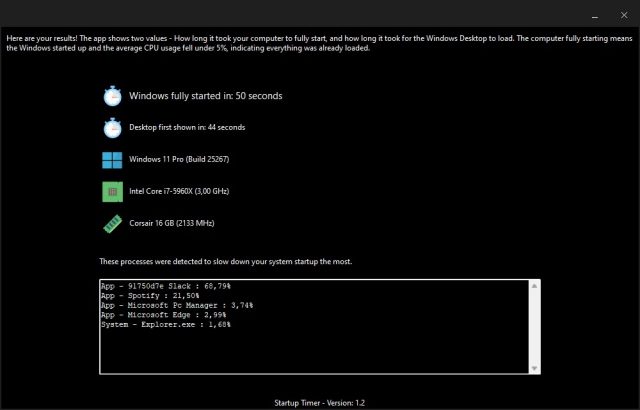
Task: Click the 'Startup Timer - Version: 1.2' footer
Action: pyautogui.click(x=320, y=403)
